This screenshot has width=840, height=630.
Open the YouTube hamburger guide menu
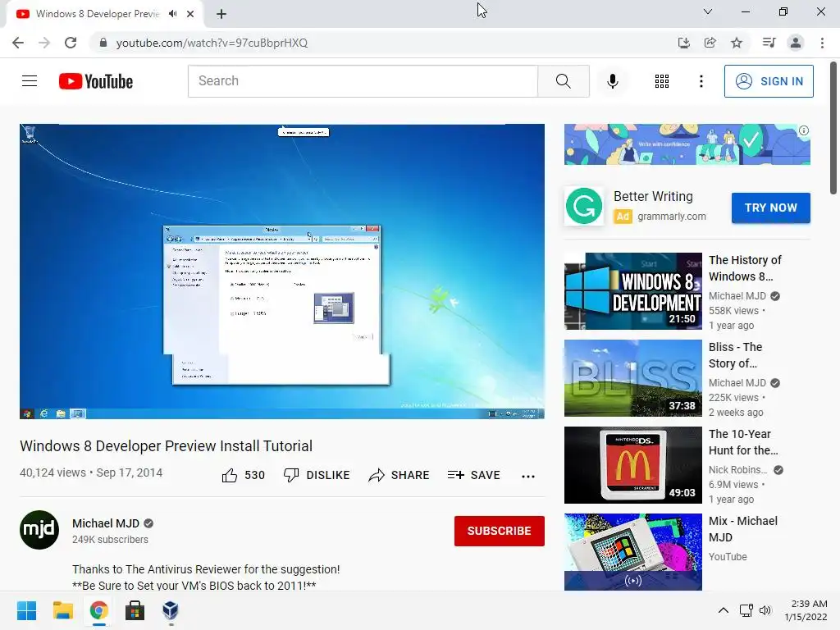point(30,81)
